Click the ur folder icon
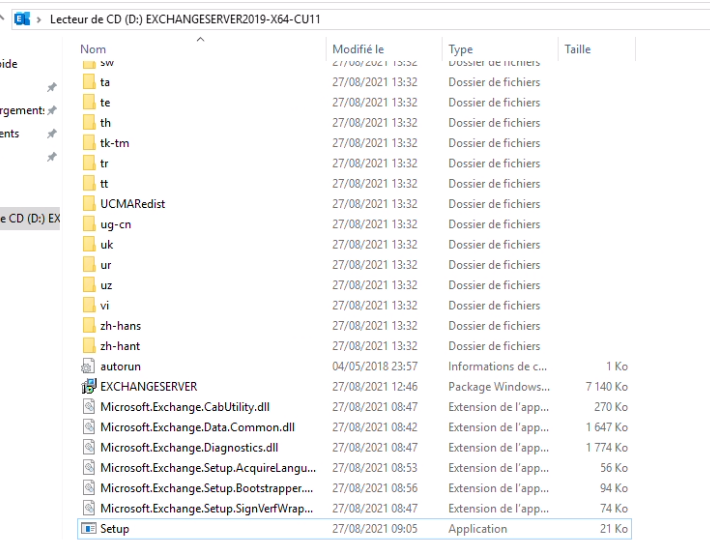This screenshot has height=544, width=710. tap(89, 265)
